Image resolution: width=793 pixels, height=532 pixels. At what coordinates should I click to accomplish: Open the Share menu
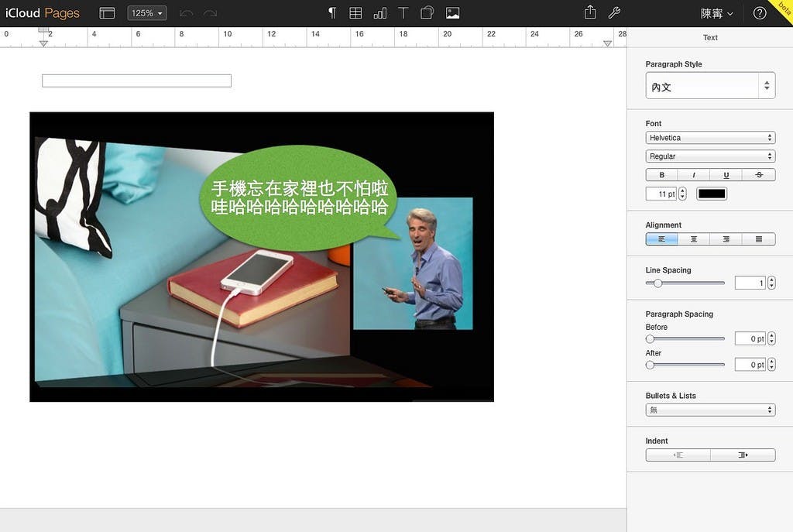(x=590, y=12)
